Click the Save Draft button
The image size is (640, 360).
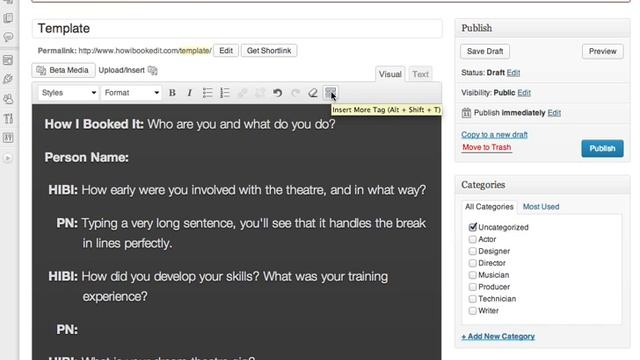[x=485, y=51]
